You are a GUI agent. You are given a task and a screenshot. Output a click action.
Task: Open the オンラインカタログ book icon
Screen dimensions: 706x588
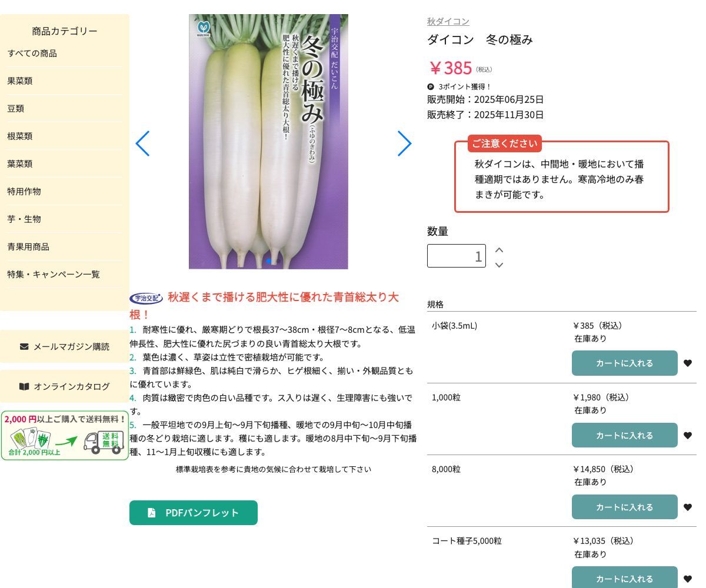tap(25, 386)
